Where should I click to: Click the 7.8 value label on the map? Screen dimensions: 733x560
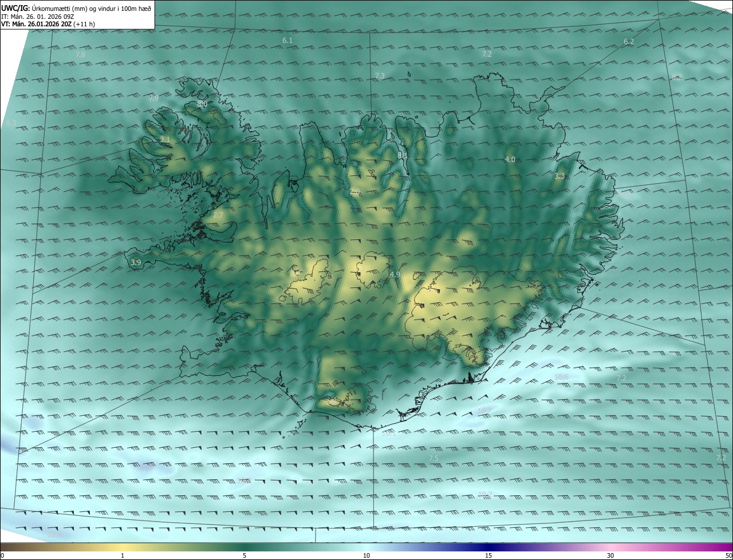80,54
